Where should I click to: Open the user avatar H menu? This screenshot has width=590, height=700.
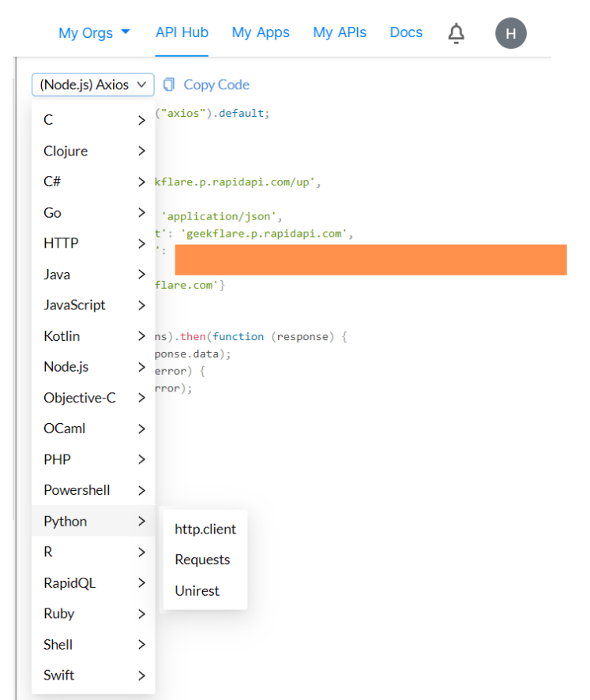pyautogui.click(x=510, y=33)
